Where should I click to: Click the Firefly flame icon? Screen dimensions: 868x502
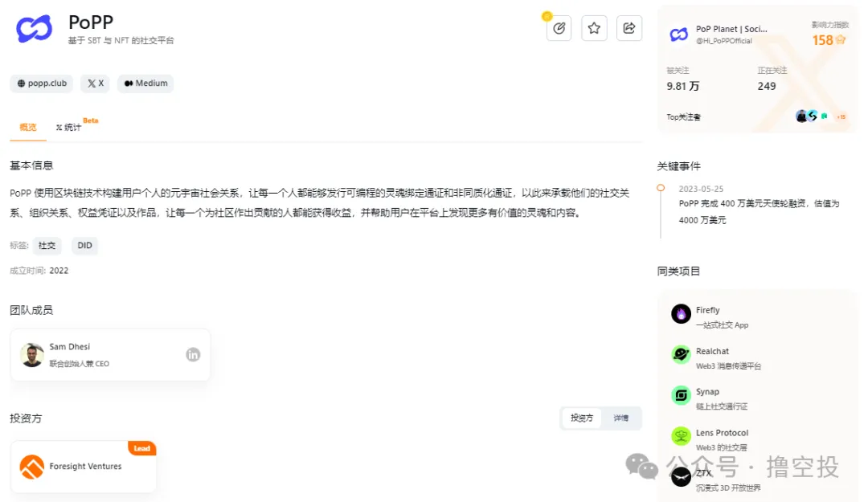(x=681, y=314)
